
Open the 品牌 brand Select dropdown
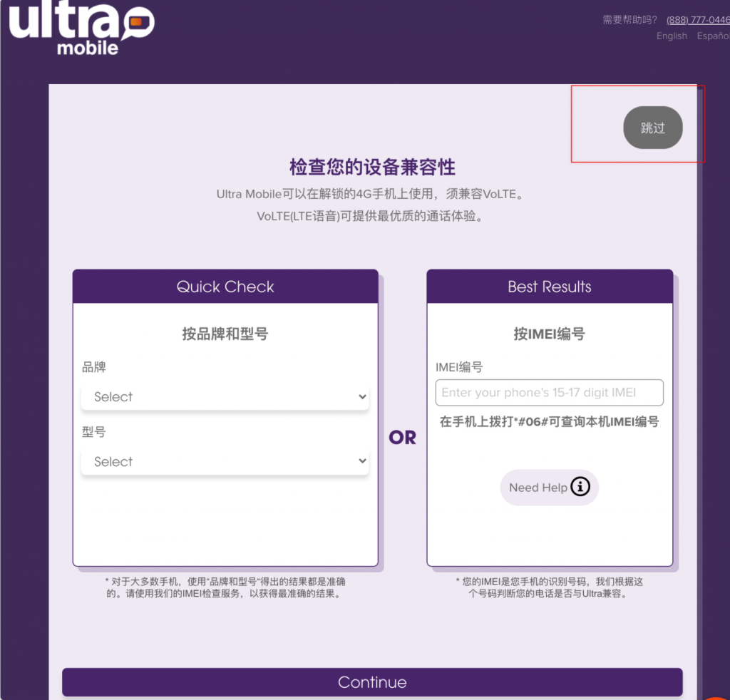(225, 396)
